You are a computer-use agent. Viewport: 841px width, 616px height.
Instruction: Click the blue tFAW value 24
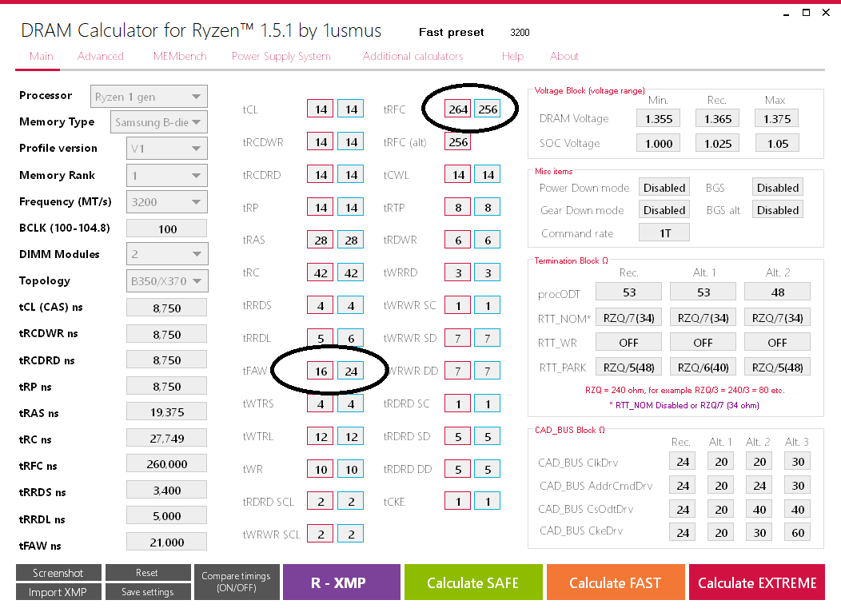point(351,371)
